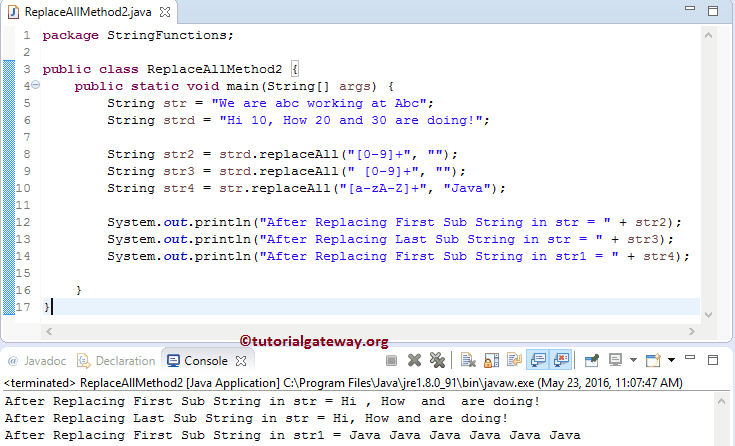Click 'out' field on line 12
This screenshot has height=446, width=735.
click(175, 222)
